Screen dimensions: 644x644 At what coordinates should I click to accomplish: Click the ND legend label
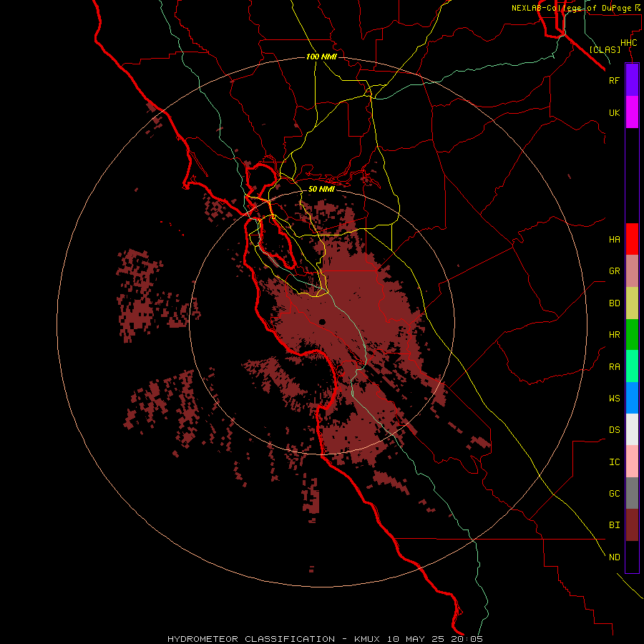pos(614,557)
